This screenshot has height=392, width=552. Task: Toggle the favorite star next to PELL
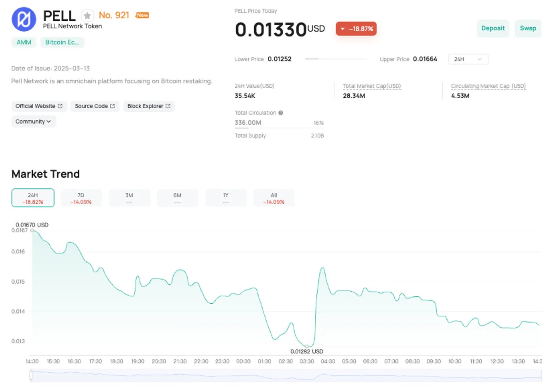[87, 16]
